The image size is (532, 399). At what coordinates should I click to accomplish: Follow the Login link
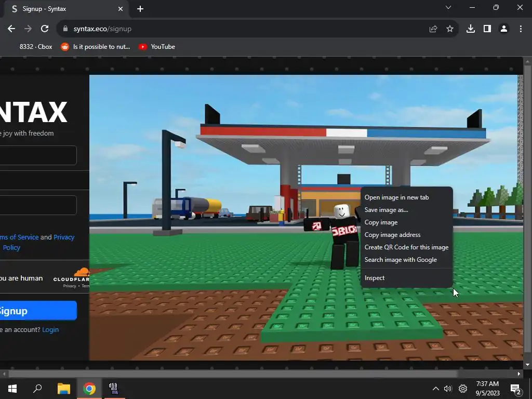point(50,330)
